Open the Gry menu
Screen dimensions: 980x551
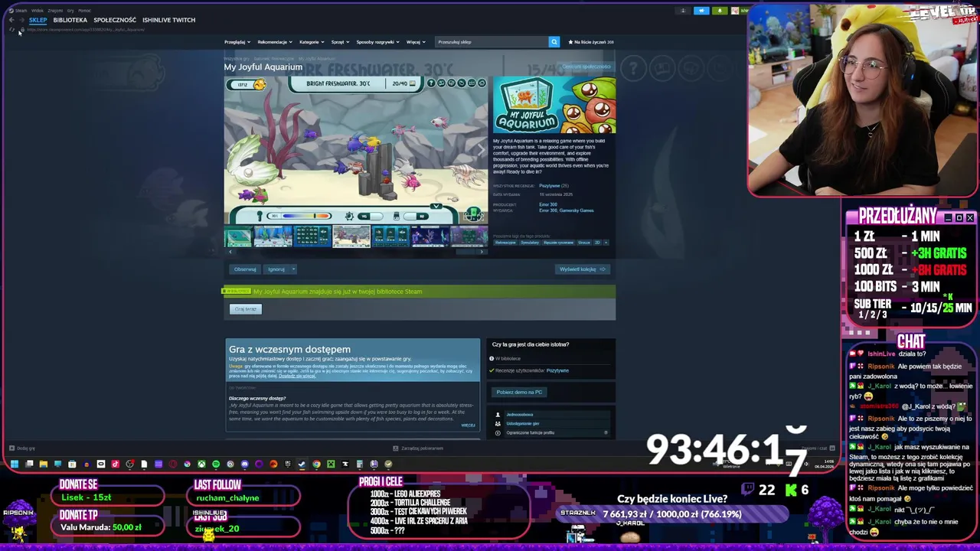pyautogui.click(x=70, y=11)
